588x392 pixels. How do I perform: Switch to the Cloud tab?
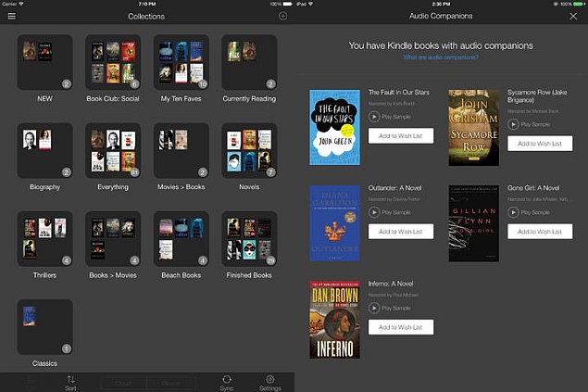(x=123, y=384)
